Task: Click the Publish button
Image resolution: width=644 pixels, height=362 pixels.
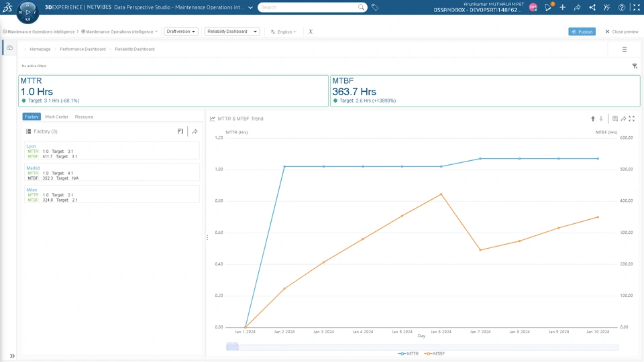Action: (x=582, y=32)
